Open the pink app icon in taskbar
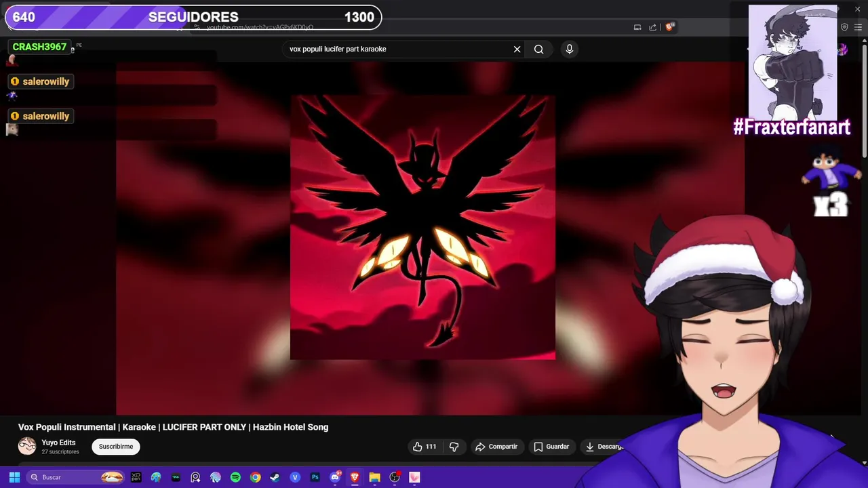This screenshot has width=868, height=488. click(414, 477)
